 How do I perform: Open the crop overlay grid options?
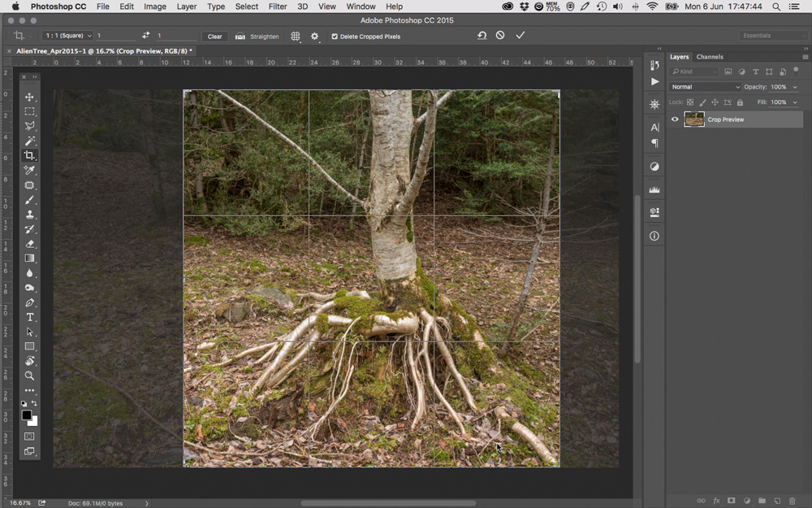(x=296, y=37)
